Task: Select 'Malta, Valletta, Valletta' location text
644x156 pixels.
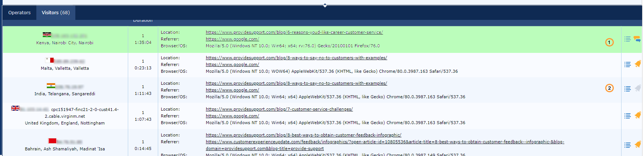Action: (x=65, y=68)
